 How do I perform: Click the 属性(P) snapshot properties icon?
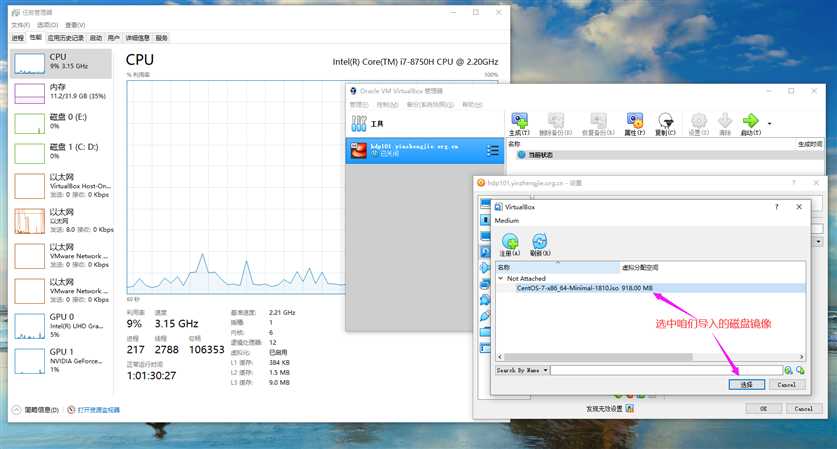pyautogui.click(x=635, y=121)
